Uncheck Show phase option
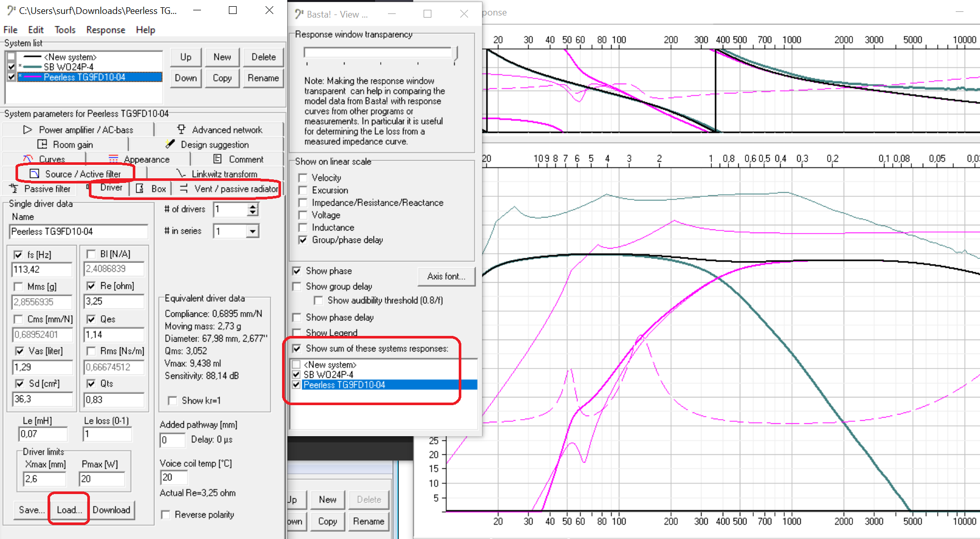This screenshot has width=980, height=539. (x=297, y=271)
